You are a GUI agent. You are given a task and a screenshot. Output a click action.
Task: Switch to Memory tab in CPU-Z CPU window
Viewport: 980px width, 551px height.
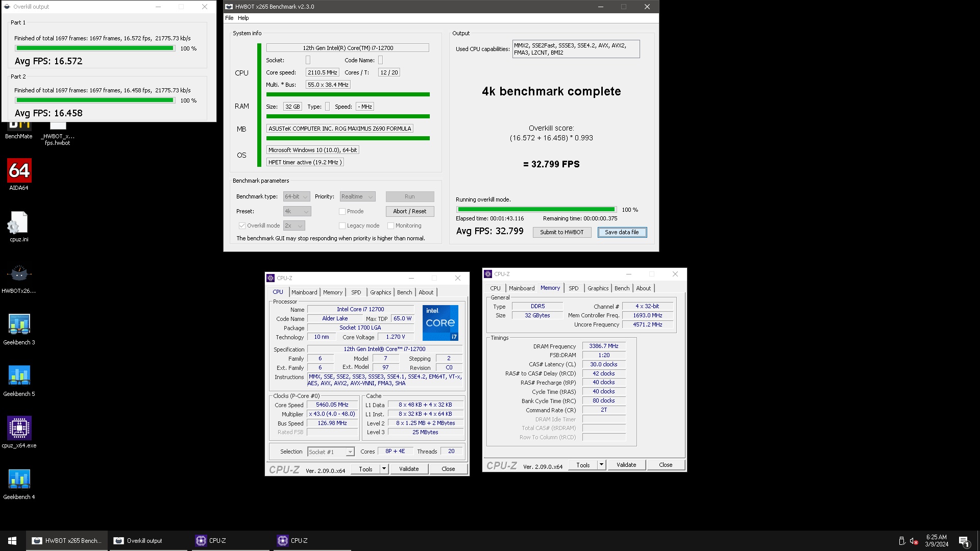(x=333, y=292)
